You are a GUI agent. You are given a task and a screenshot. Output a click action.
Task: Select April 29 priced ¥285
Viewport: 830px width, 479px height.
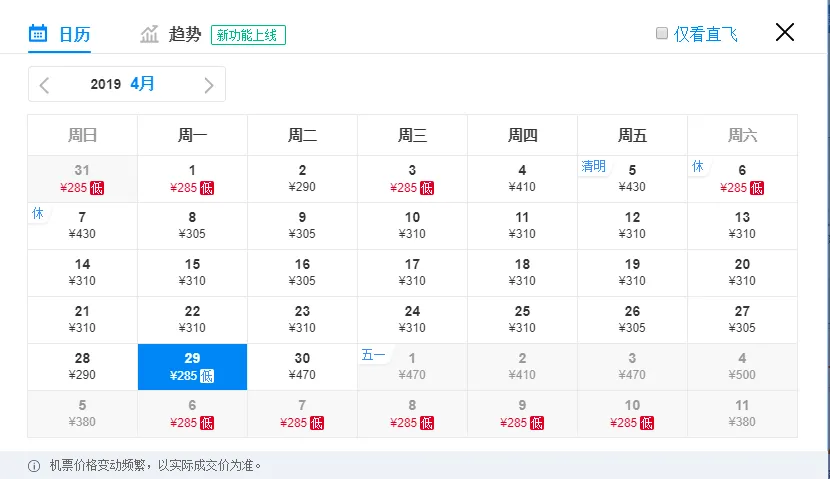pos(192,367)
